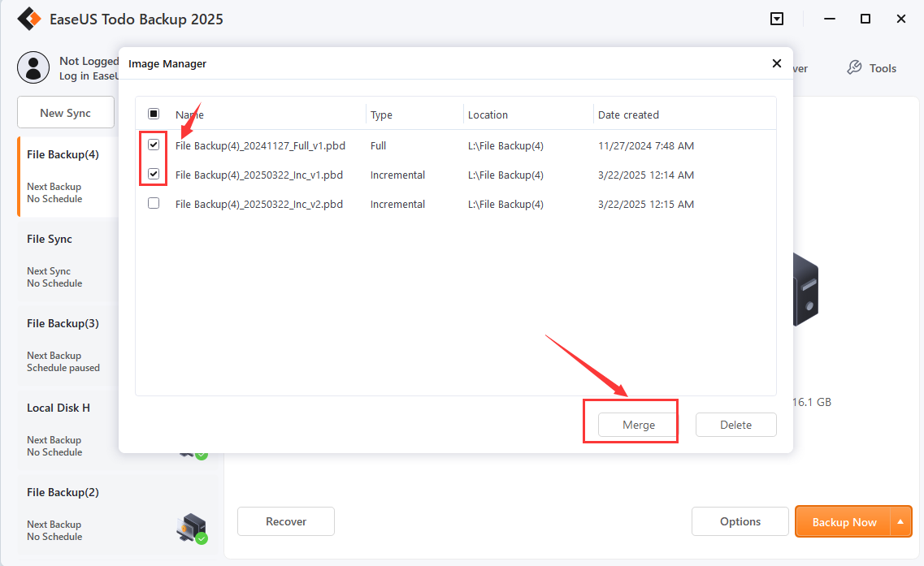This screenshot has width=924, height=566.
Task: Click the date 3/22/2025 12:14 AM
Action: click(x=646, y=175)
